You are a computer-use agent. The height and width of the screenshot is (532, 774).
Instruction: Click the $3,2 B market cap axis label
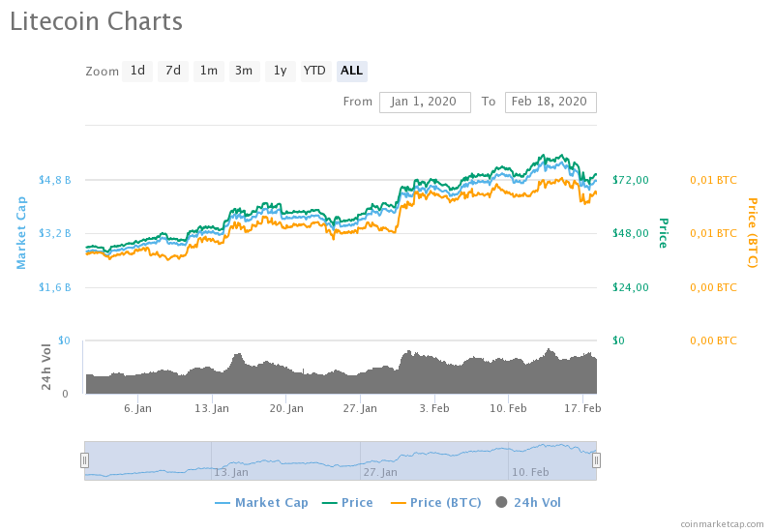[x=55, y=233]
